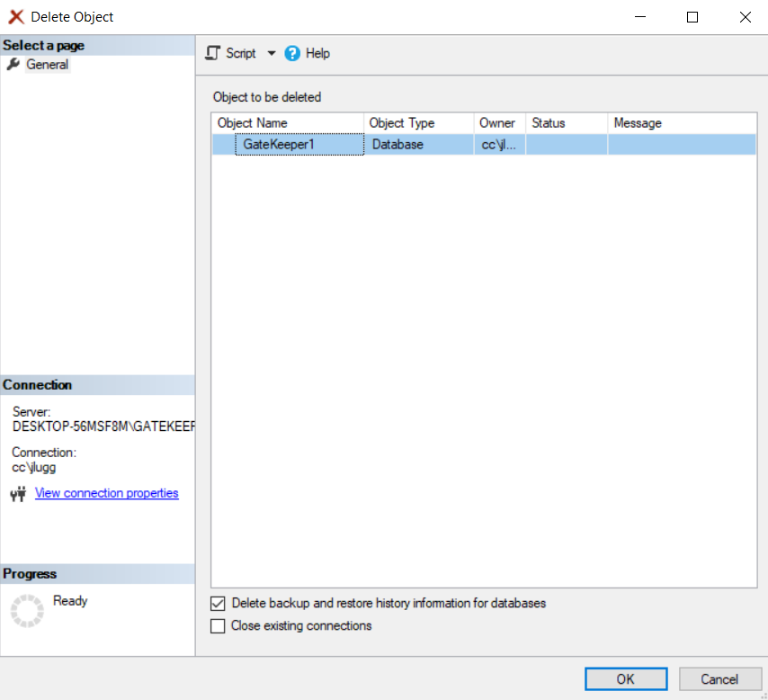Click the Script toolbar icon
768x700 pixels.
click(213, 53)
